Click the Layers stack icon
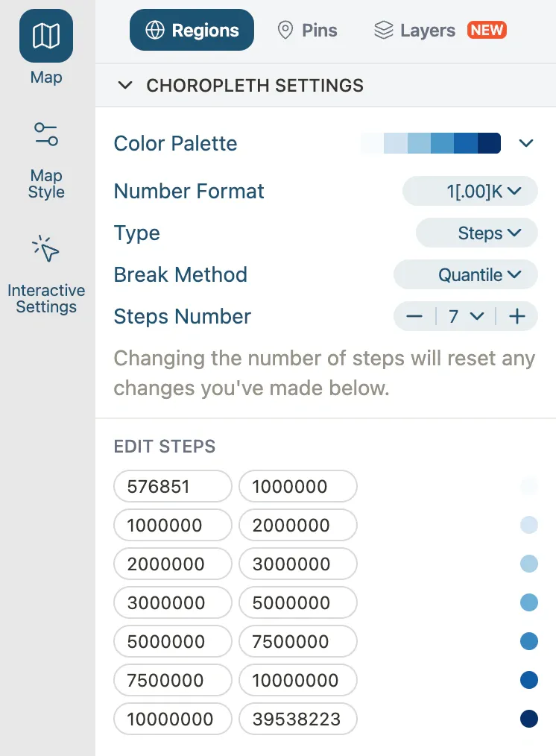Image resolution: width=556 pixels, height=756 pixels. point(383,31)
